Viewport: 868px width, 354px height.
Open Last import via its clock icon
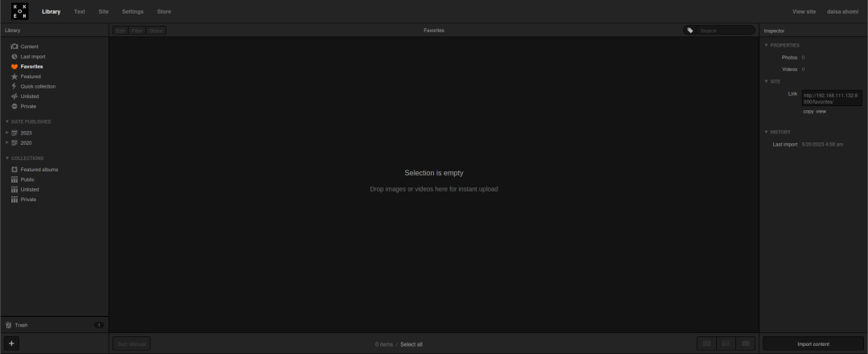click(x=14, y=56)
